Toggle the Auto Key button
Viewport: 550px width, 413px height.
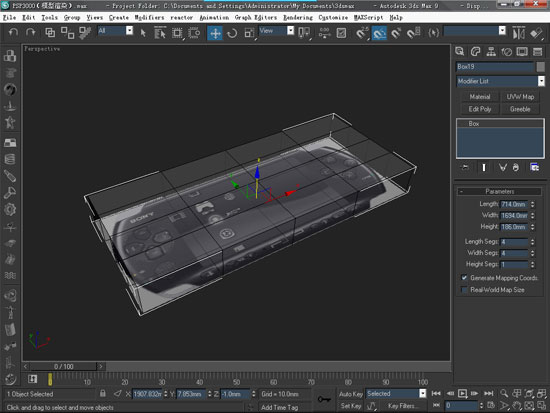point(351,394)
